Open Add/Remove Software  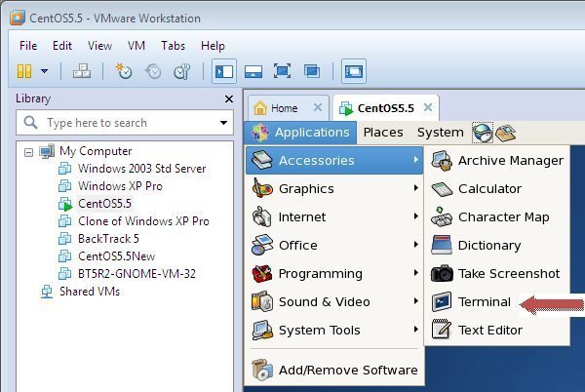334,370
